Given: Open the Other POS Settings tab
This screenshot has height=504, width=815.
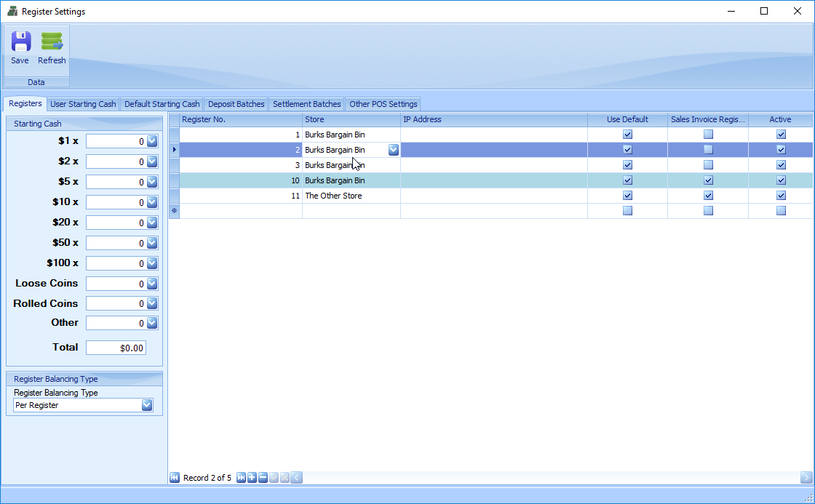Looking at the screenshot, I should (383, 104).
